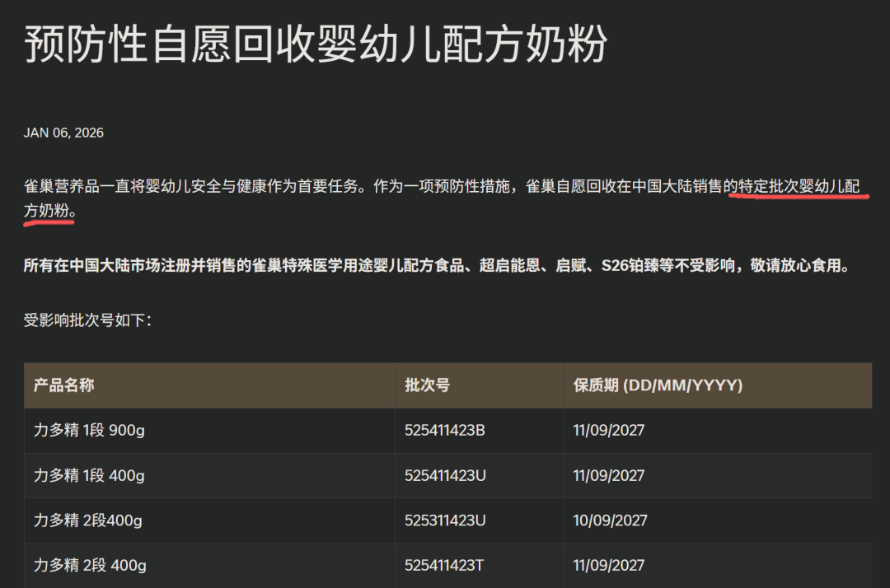Click expiry date in the 525411423B row

[x=608, y=431]
